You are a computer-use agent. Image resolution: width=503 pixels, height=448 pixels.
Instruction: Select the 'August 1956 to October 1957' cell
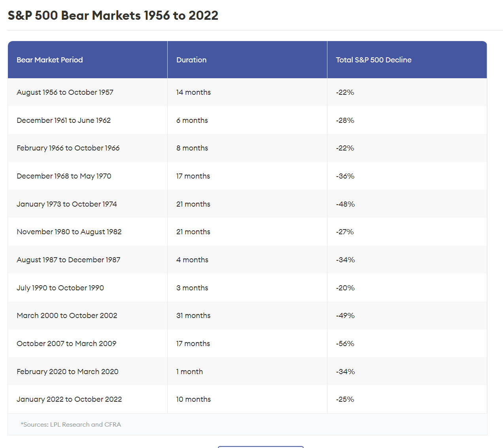click(65, 92)
